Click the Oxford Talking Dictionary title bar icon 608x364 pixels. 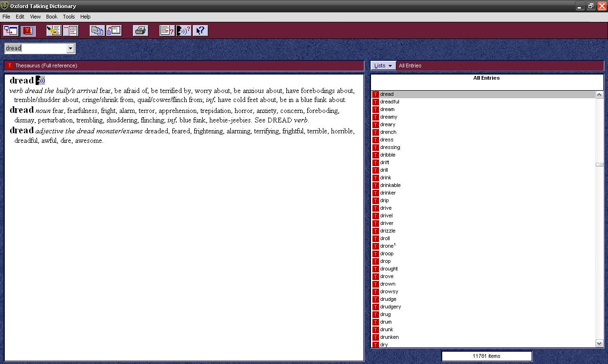5,6
